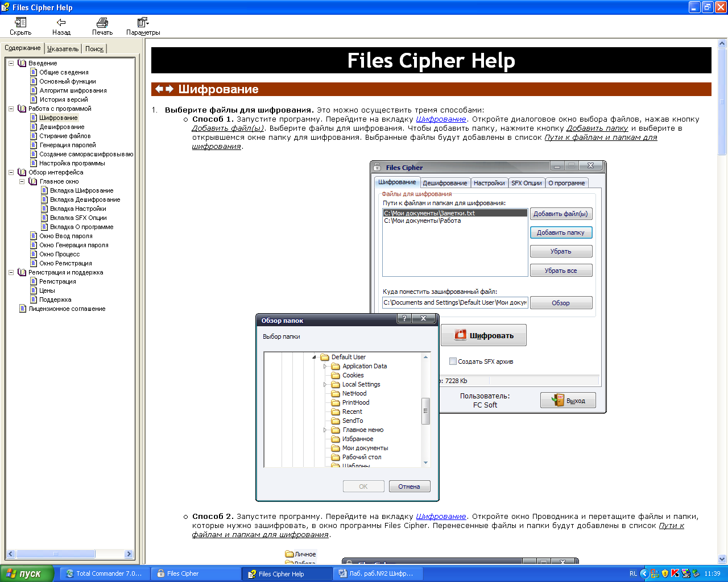Follow the Добавить папку link
The width and height of the screenshot is (728, 582).
pyautogui.click(x=597, y=128)
